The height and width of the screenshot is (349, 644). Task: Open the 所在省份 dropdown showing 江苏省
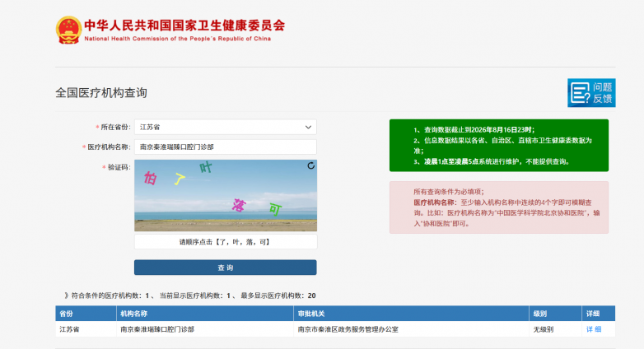(x=226, y=128)
